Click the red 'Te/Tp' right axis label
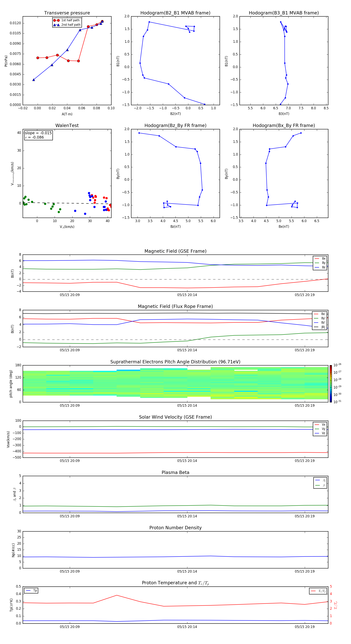The width and height of the screenshot is (351, 644). coord(336,605)
